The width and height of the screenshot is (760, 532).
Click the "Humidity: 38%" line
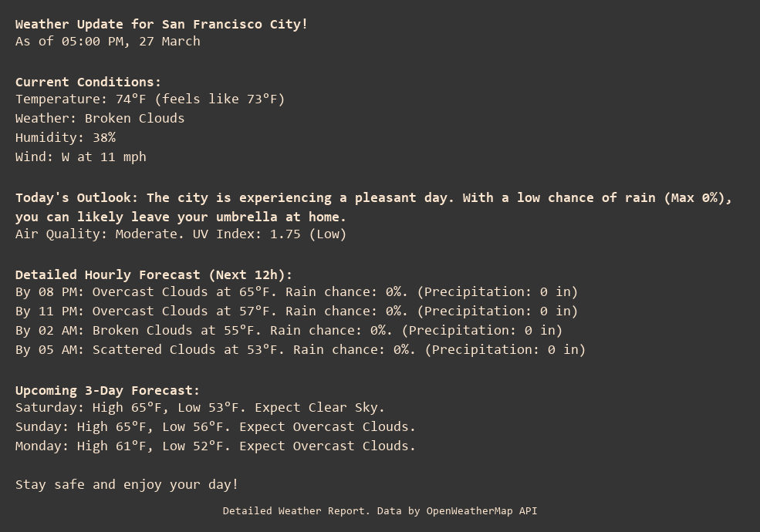click(x=66, y=137)
